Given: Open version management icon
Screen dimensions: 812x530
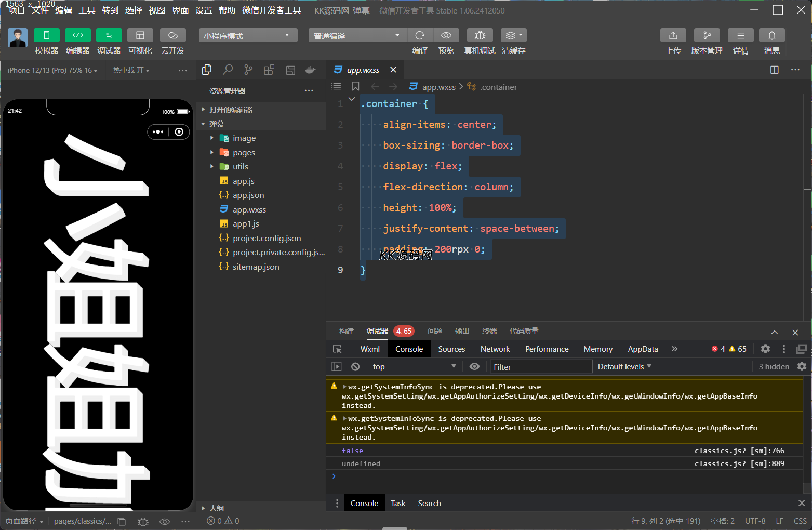Looking at the screenshot, I should 707,35.
